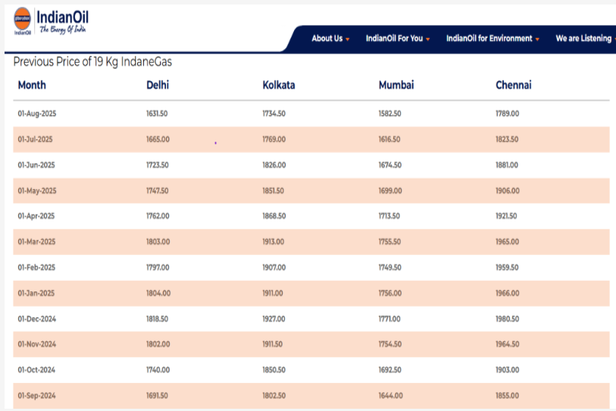Click the 01-Apr-2025 month cell
The height and width of the screenshot is (411, 616).
(36, 216)
